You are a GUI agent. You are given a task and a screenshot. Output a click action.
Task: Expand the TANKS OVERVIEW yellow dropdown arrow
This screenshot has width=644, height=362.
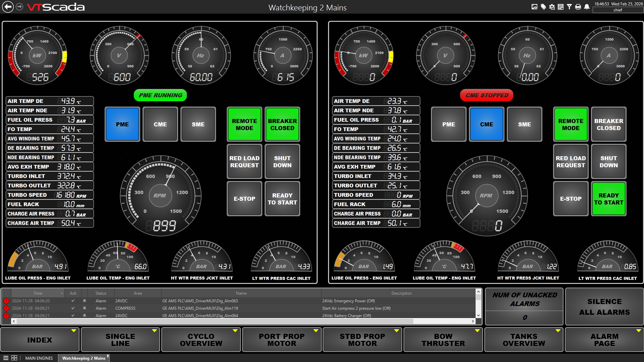558,331
